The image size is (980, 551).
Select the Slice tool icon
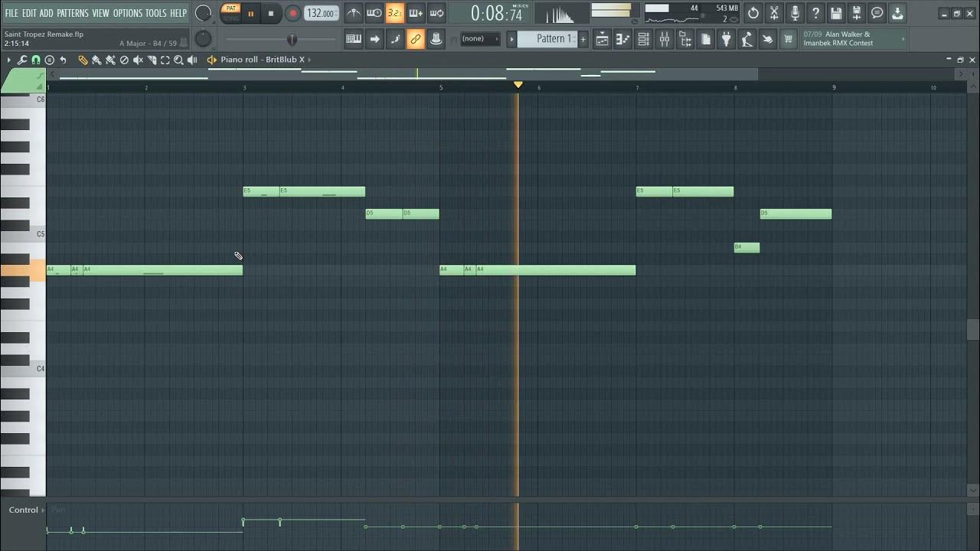click(x=152, y=60)
